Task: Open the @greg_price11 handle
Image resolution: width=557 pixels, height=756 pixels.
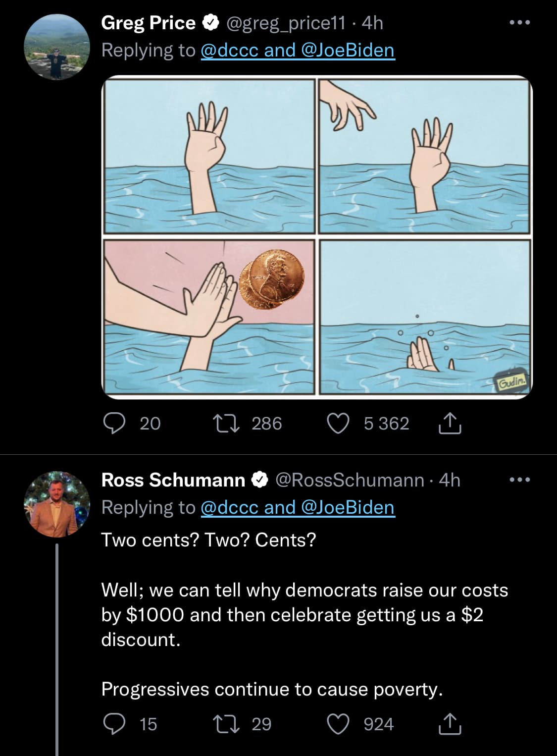Action: [285, 23]
